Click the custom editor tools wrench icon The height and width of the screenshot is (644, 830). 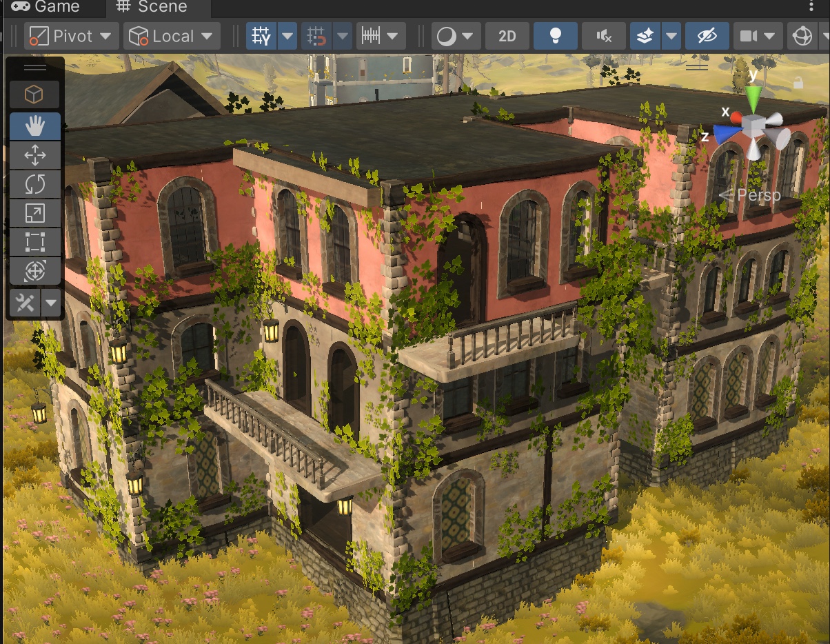26,303
